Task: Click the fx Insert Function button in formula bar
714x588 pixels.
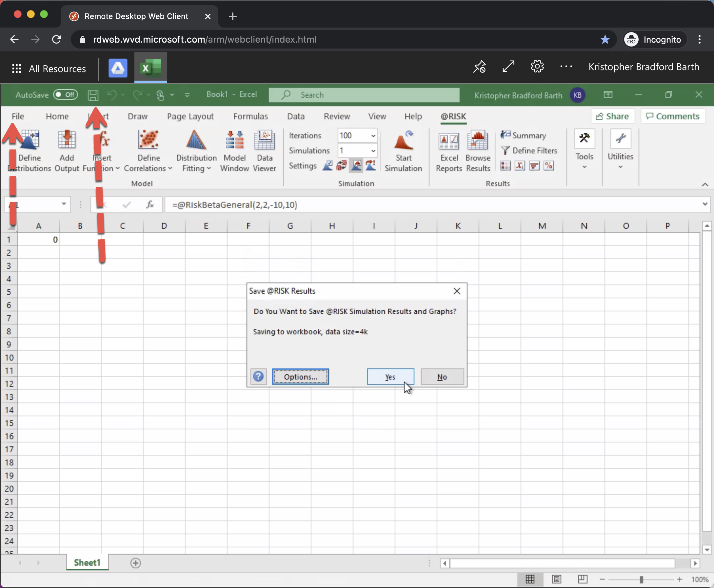Action: coord(150,205)
